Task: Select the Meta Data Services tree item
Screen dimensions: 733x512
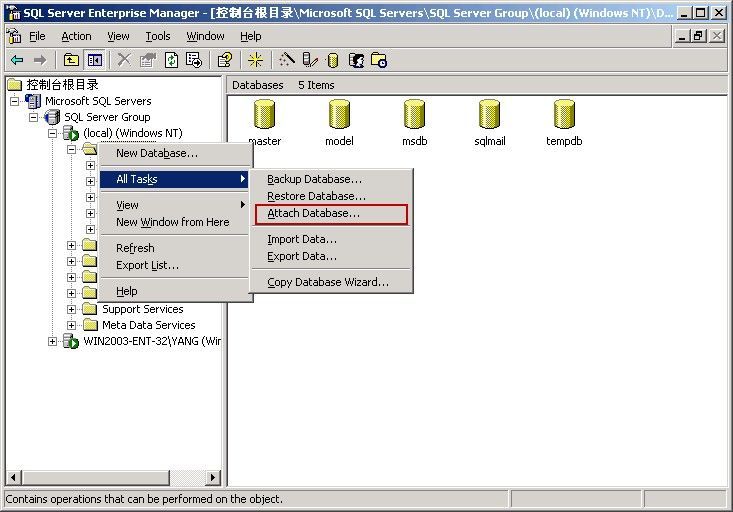Action: [x=148, y=325]
